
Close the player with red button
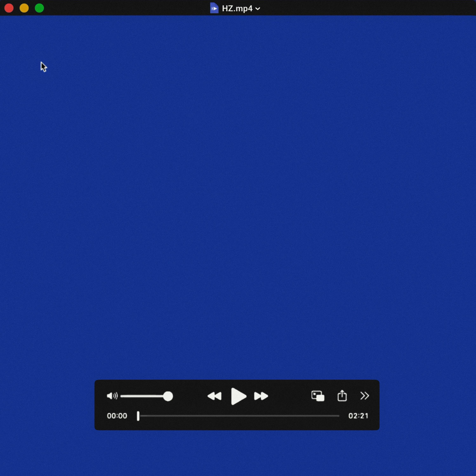coord(9,8)
